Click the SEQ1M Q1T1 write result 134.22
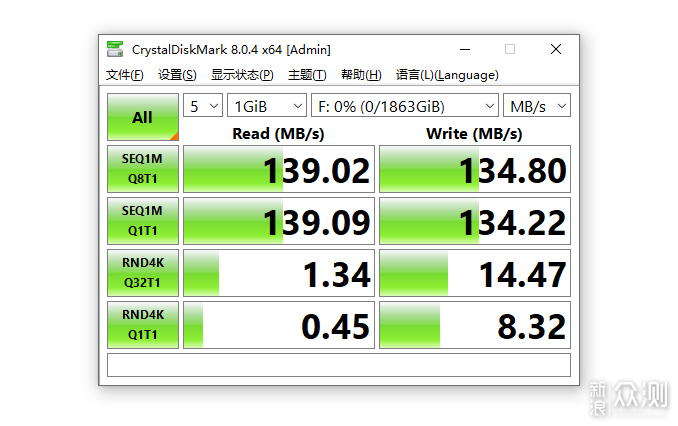 tap(475, 221)
